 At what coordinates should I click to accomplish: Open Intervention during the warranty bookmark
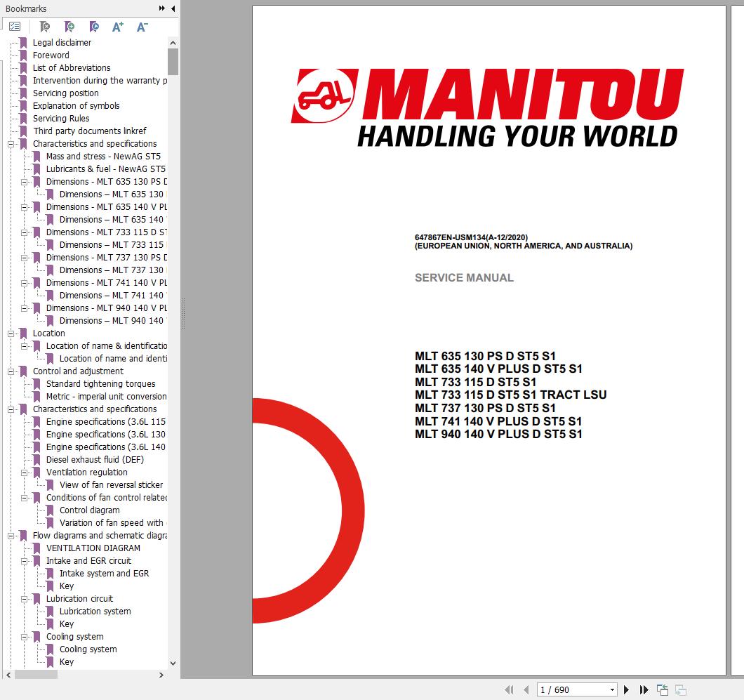pyautogui.click(x=100, y=80)
